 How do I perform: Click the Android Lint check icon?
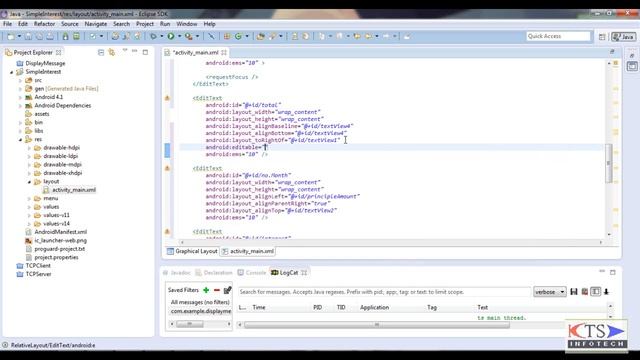coord(93,36)
